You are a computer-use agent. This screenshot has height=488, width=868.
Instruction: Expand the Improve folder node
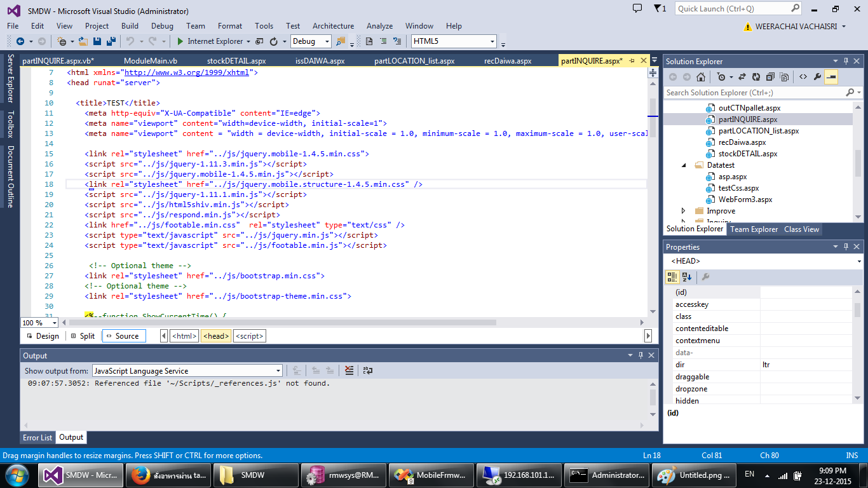(684, 211)
